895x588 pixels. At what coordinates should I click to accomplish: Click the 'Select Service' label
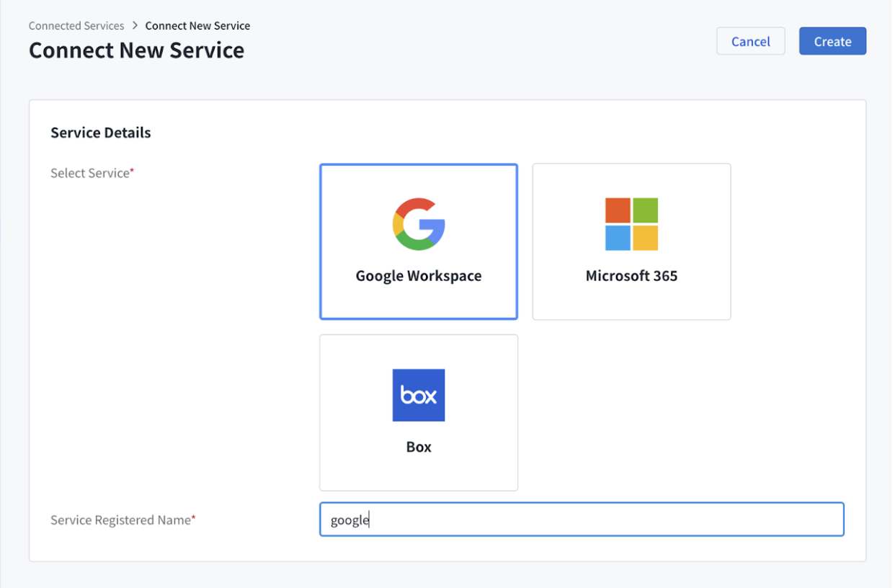[92, 173]
